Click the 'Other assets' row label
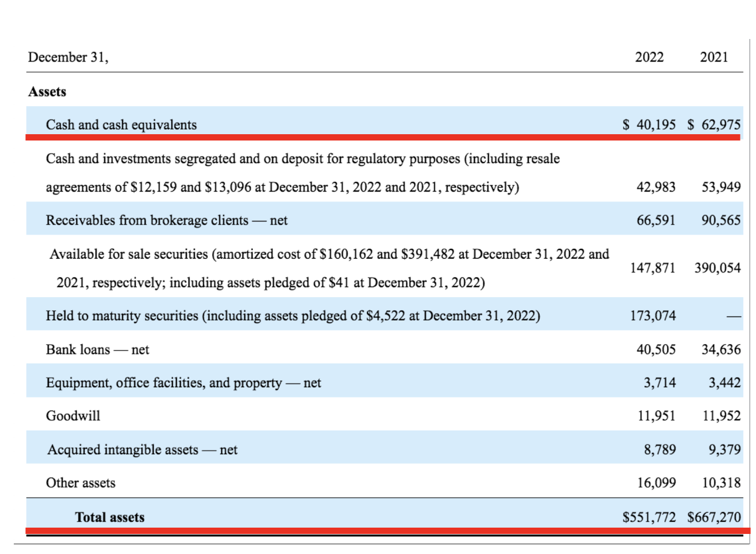756x554 pixels. coord(80,483)
